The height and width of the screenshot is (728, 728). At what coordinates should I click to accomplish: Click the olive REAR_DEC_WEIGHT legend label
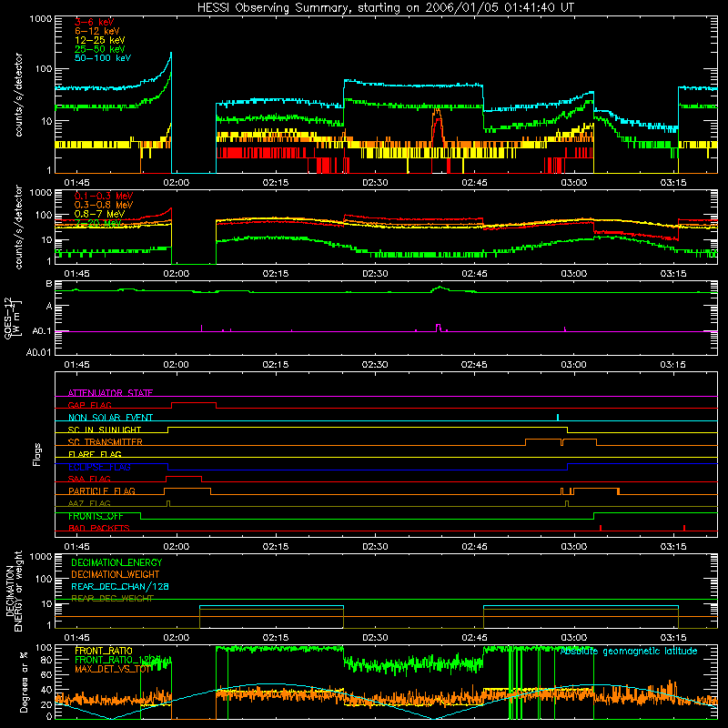[x=112, y=599]
